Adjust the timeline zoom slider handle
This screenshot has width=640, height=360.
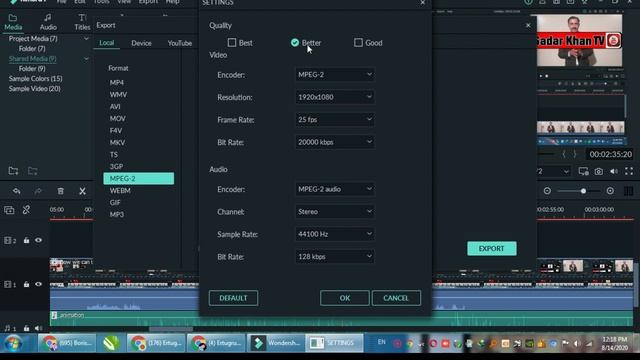click(x=584, y=191)
